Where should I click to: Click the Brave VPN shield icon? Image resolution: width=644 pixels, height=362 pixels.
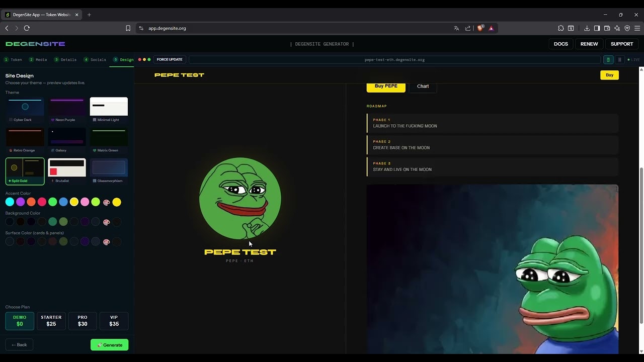(627, 28)
